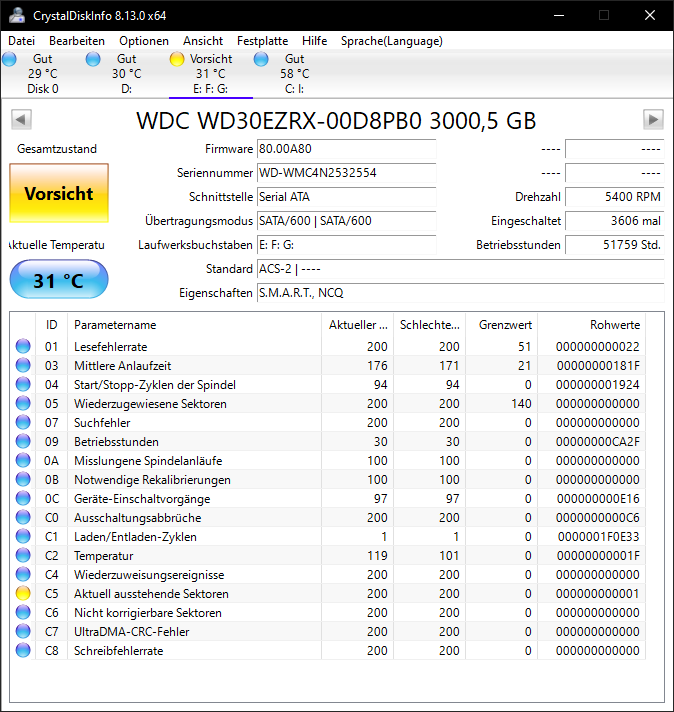
Task: Click the ID column header
Action: (51, 325)
